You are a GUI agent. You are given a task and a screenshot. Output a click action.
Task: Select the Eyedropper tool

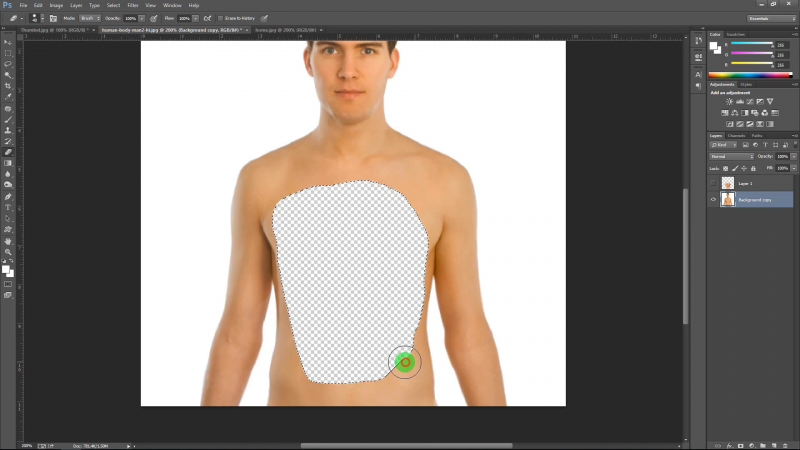8,97
